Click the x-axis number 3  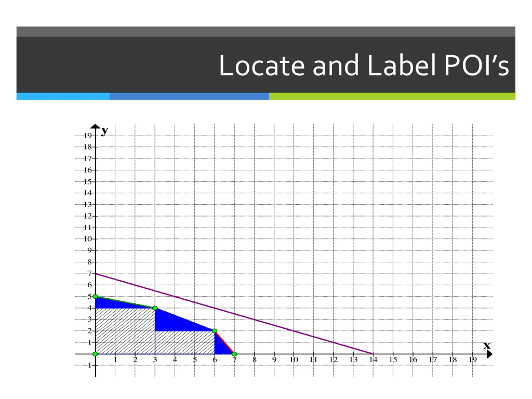click(155, 360)
